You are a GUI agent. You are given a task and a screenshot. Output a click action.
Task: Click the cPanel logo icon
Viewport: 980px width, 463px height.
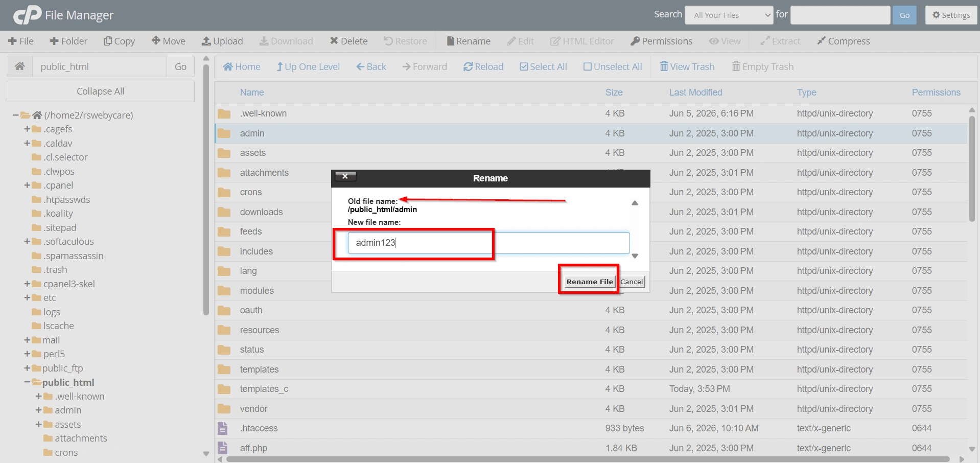point(27,15)
